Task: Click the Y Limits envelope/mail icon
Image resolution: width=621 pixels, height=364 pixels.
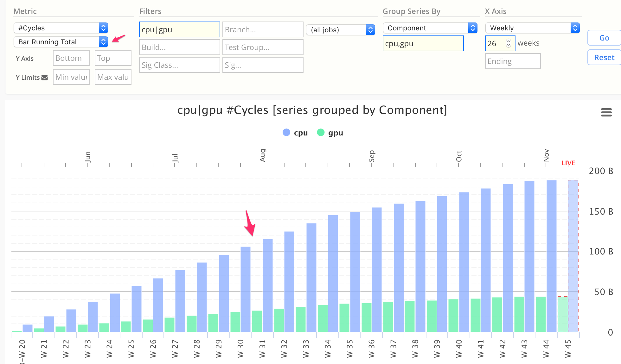Action: pyautogui.click(x=45, y=77)
